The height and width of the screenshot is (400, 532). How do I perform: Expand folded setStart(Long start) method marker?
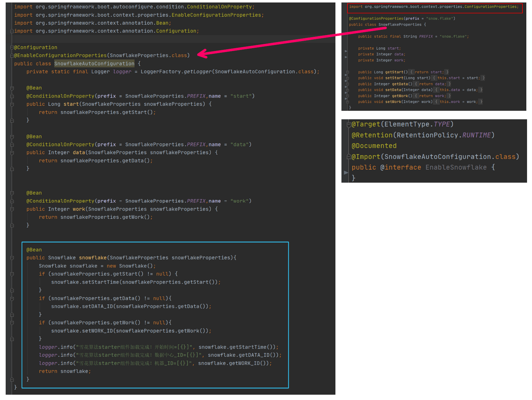click(x=347, y=78)
